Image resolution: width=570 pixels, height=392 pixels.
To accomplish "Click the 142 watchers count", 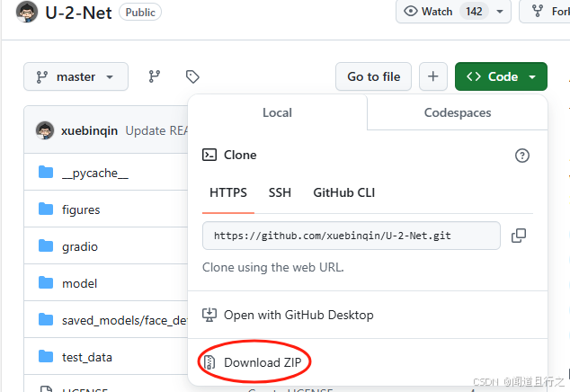I will pos(474,12).
